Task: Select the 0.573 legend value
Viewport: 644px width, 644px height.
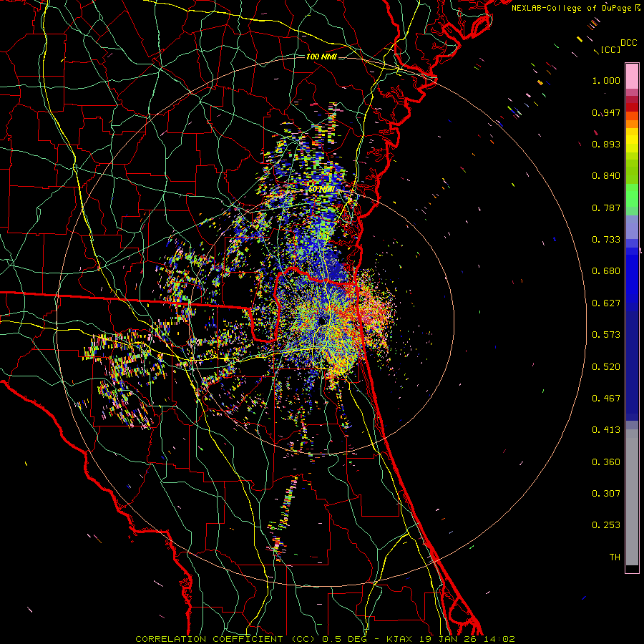Action: coord(606,335)
